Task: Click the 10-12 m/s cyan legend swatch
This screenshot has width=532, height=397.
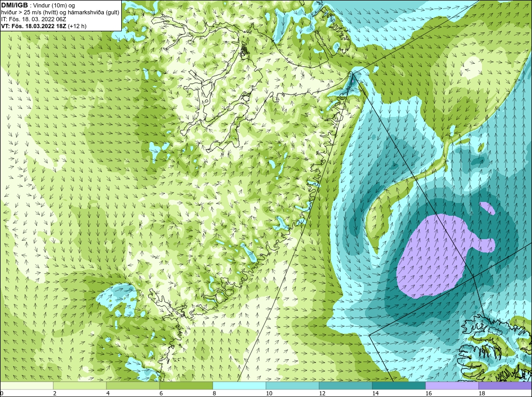Action: [292, 385]
